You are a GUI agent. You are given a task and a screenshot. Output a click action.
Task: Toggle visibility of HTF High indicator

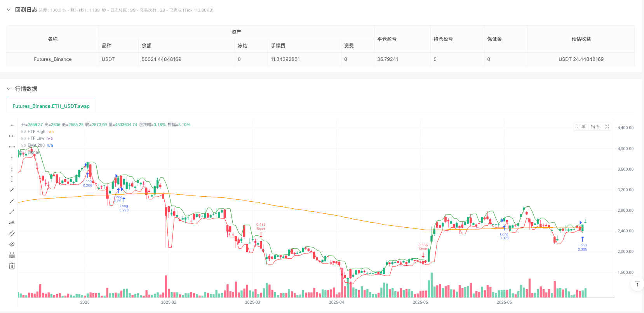(x=23, y=132)
